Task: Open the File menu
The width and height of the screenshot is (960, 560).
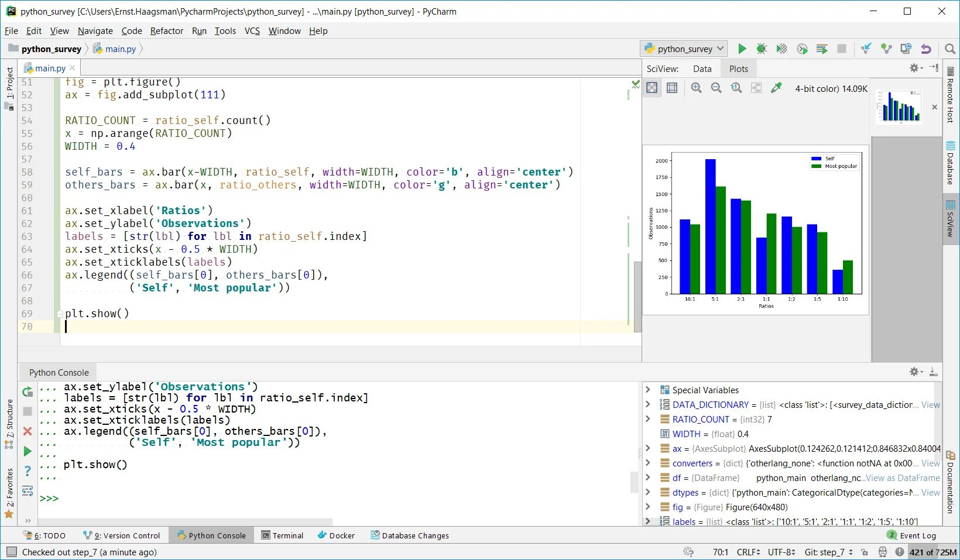Action: (11, 31)
